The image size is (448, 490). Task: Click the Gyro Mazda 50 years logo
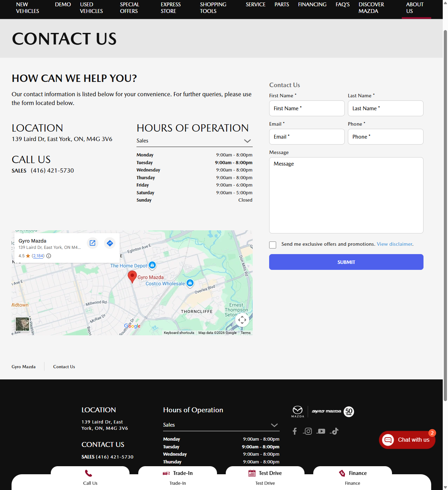333,412
